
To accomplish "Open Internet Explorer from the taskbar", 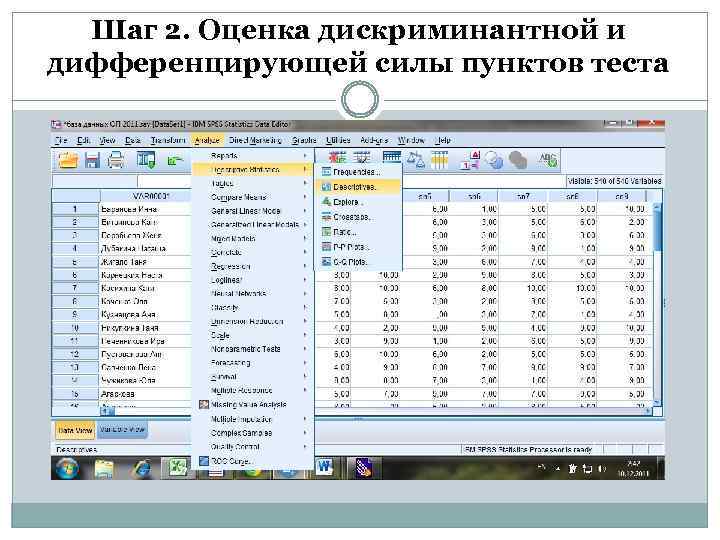I will [x=141, y=469].
